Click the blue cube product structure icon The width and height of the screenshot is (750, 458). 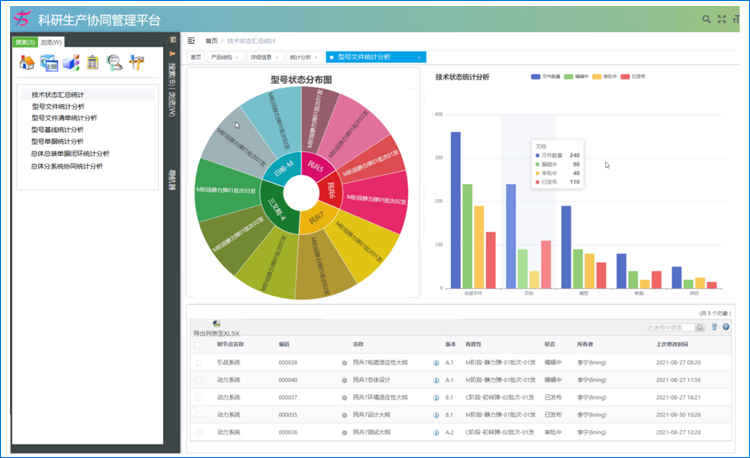click(71, 63)
